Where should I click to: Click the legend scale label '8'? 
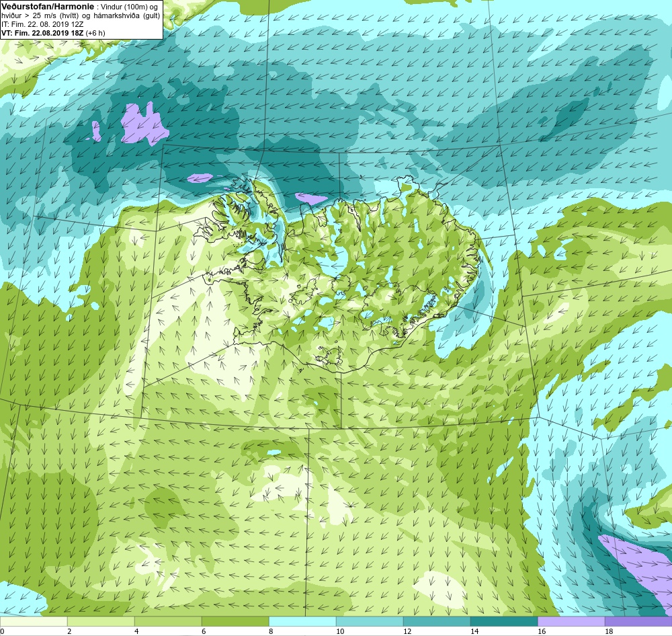[271, 631]
